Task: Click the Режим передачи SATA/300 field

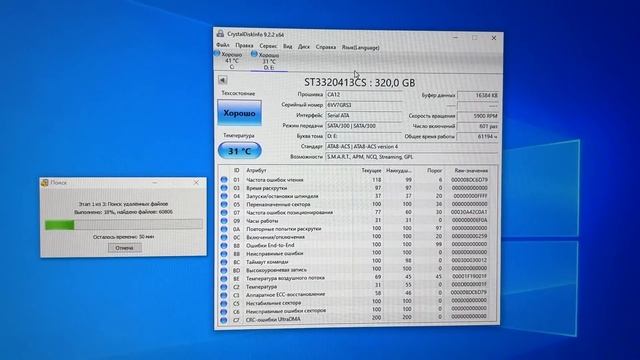Action: point(364,126)
